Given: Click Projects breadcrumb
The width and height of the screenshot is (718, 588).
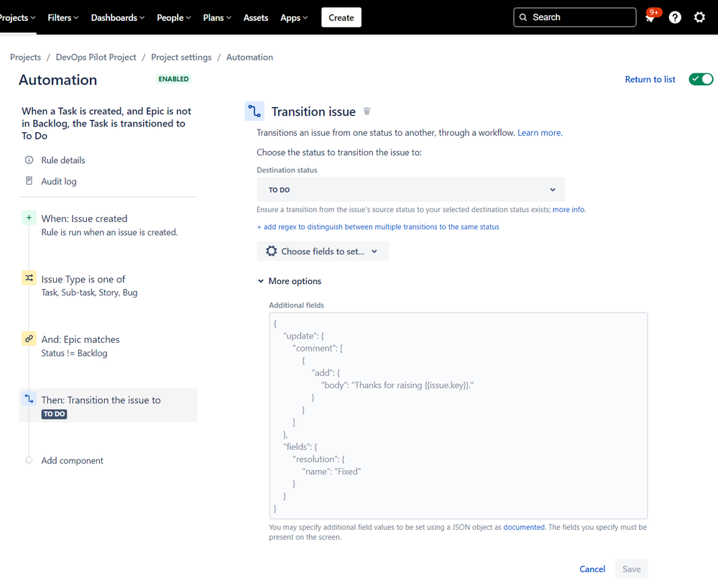Looking at the screenshot, I should pyautogui.click(x=26, y=58).
